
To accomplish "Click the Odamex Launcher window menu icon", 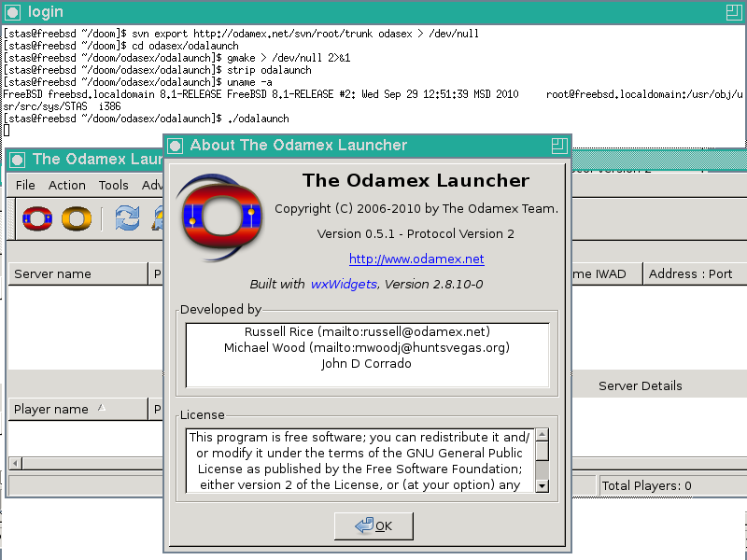I will click(19, 160).
